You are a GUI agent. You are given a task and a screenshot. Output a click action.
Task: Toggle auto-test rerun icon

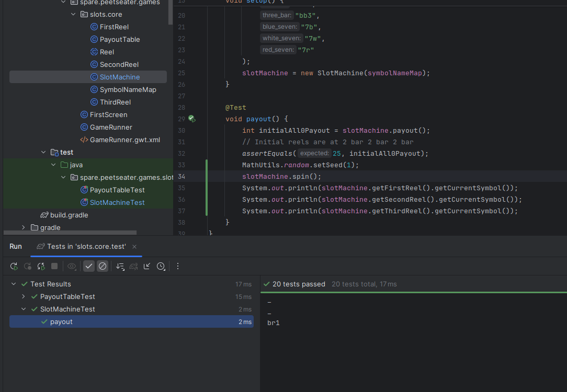(41, 267)
